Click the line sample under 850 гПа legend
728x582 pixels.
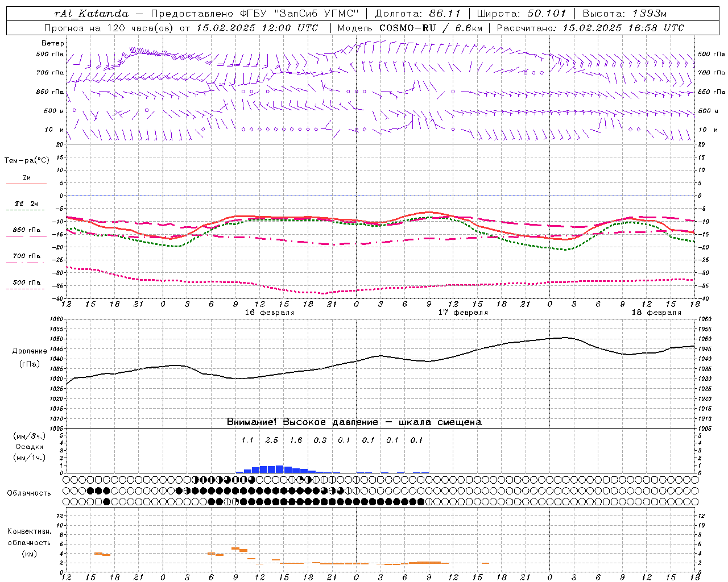(x=26, y=236)
